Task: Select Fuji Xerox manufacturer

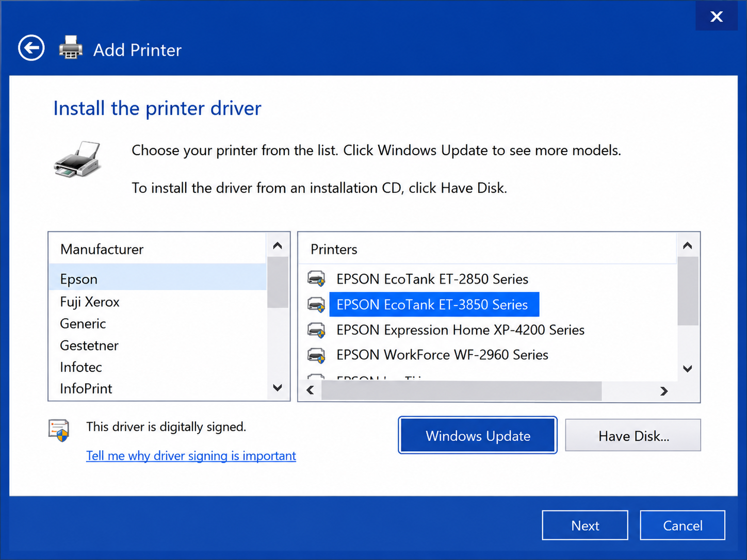Action: 158,302
